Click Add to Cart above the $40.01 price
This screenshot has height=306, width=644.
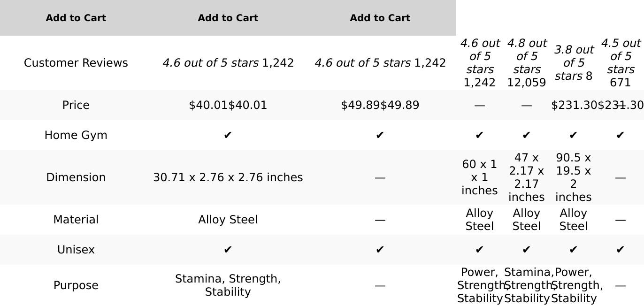[x=228, y=18]
